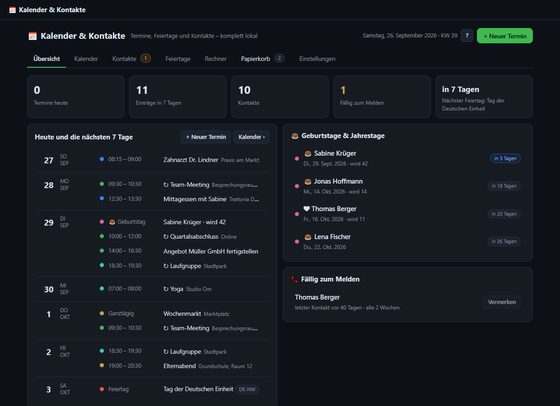Open the Fällig zum Melden stat card
The width and height of the screenshot is (560, 406).
(x=382, y=96)
